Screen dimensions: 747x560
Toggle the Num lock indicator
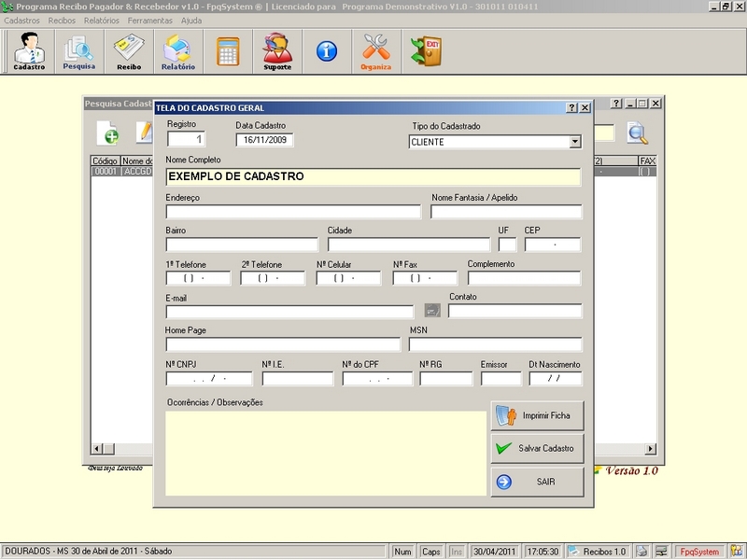(402, 551)
